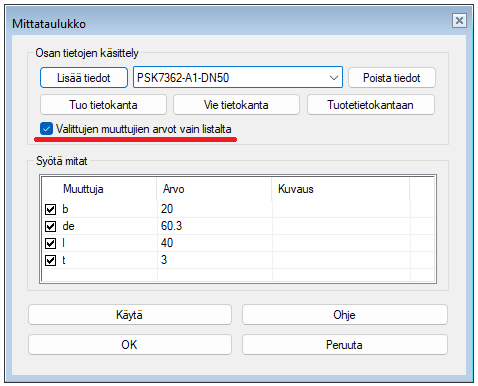Click Poista tiedot button
The height and width of the screenshot is (386, 478).
click(392, 78)
